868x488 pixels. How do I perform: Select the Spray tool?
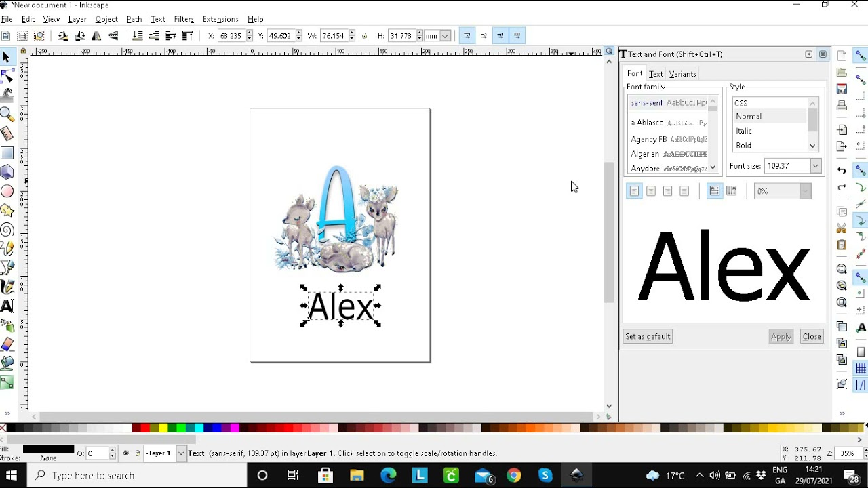click(x=7, y=325)
